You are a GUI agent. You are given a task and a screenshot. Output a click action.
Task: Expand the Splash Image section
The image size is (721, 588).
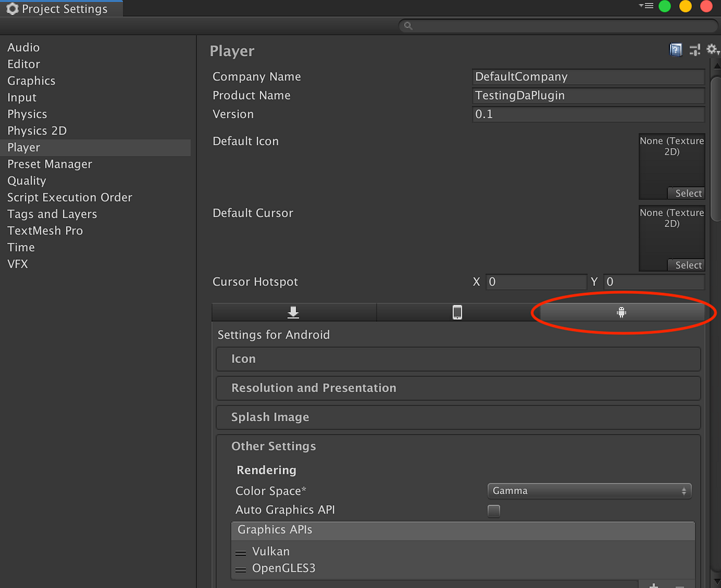coord(458,417)
